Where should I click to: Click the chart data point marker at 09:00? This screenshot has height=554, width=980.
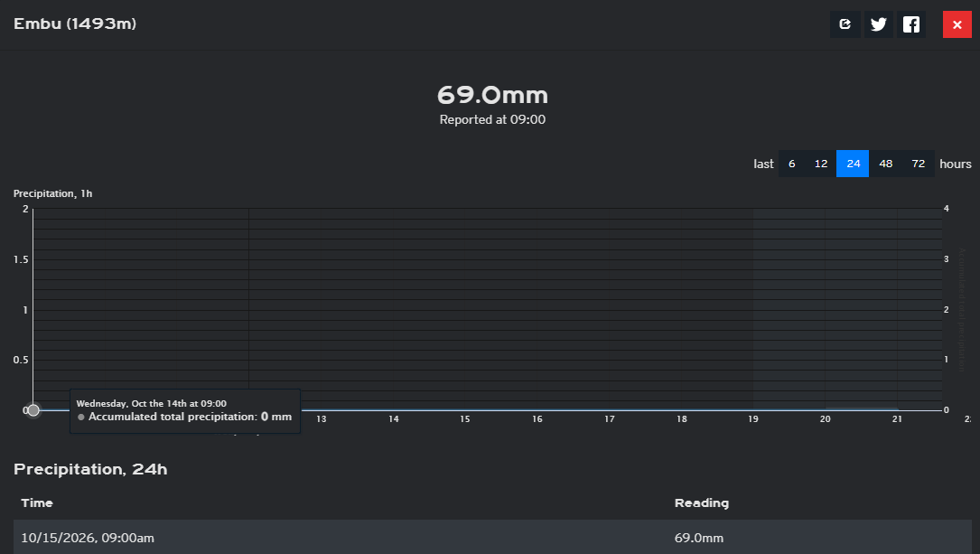(33, 410)
